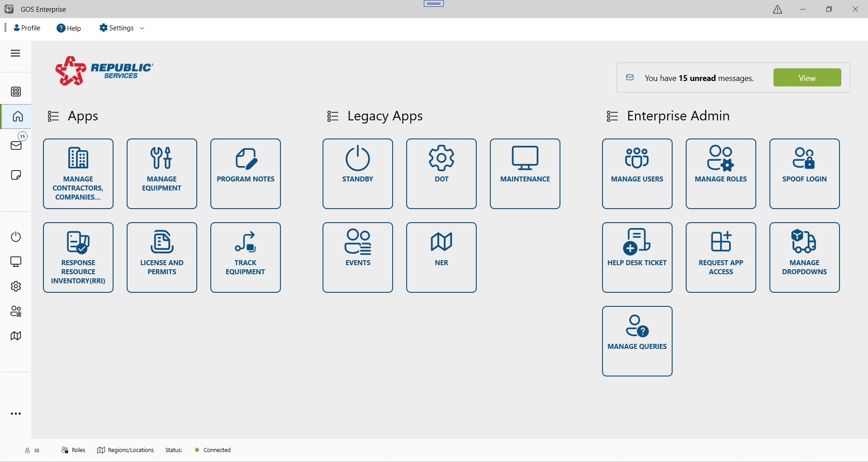Select the Home icon in the sidebar
The image size is (868, 462).
(17, 116)
